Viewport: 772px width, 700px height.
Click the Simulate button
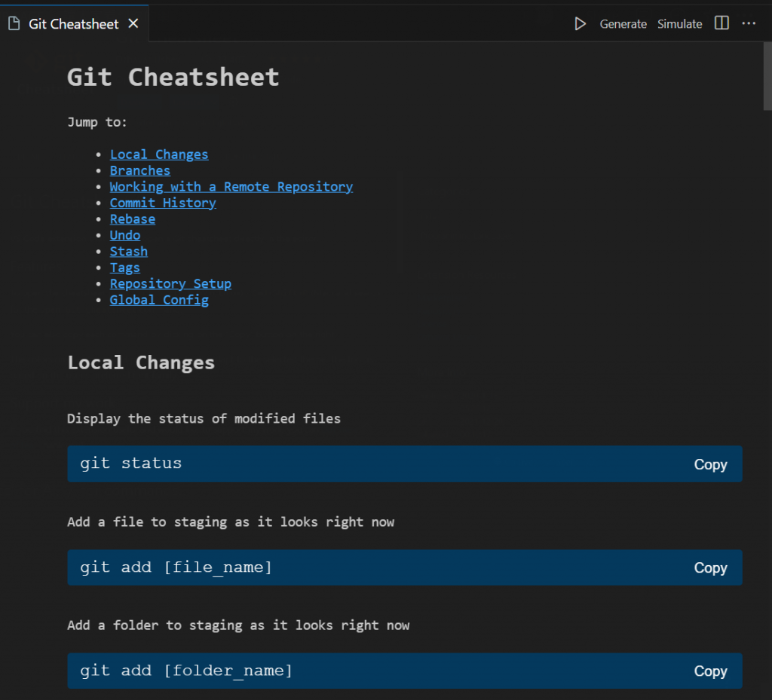pos(679,23)
